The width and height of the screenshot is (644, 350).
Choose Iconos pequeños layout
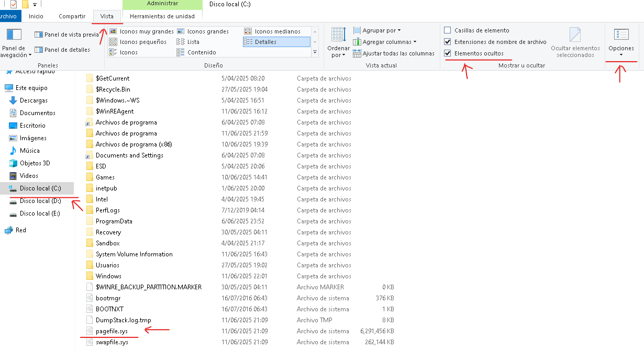(138, 42)
